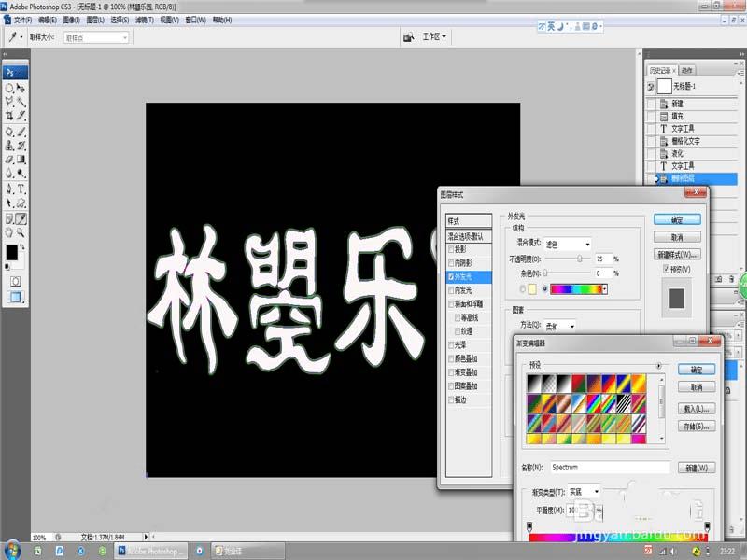Select the Dodge tool

point(21,174)
